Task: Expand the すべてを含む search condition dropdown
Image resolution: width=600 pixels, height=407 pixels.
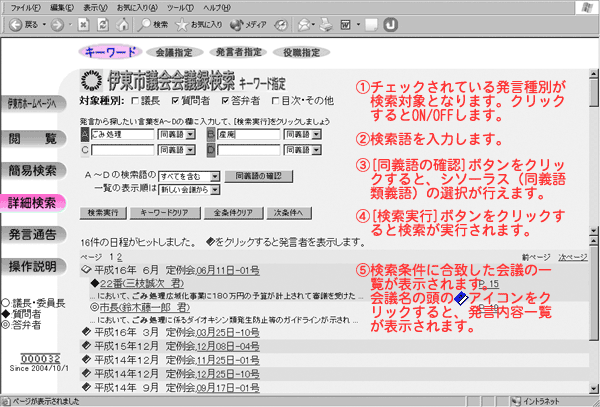Action: [x=198, y=176]
